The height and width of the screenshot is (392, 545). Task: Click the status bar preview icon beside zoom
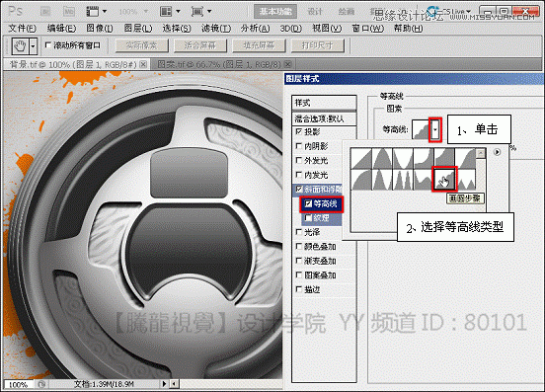[41, 384]
